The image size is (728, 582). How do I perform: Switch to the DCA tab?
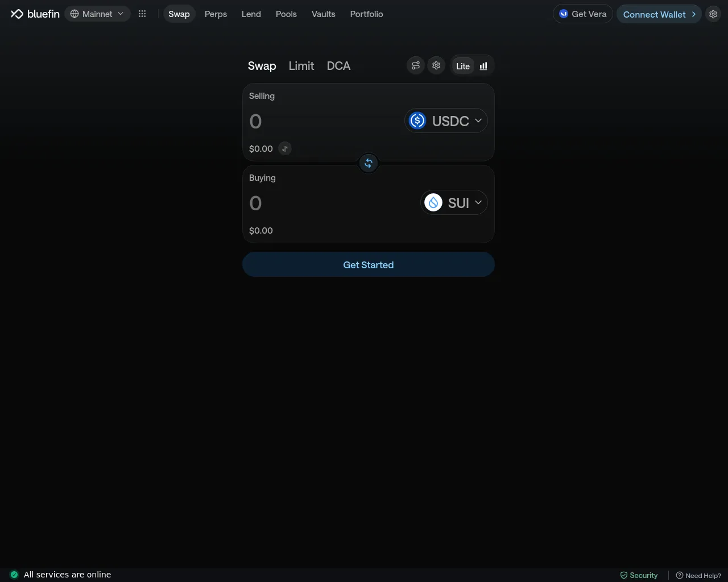(338, 66)
